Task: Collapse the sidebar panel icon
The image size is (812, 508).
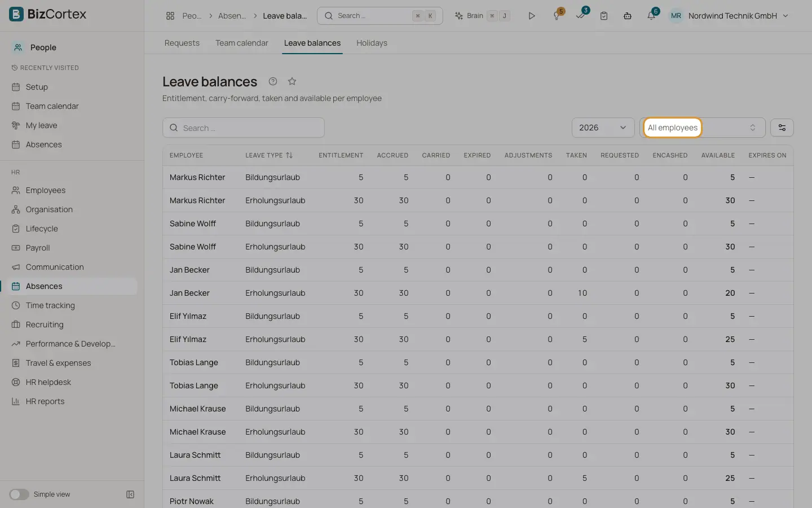Action: coord(130,494)
